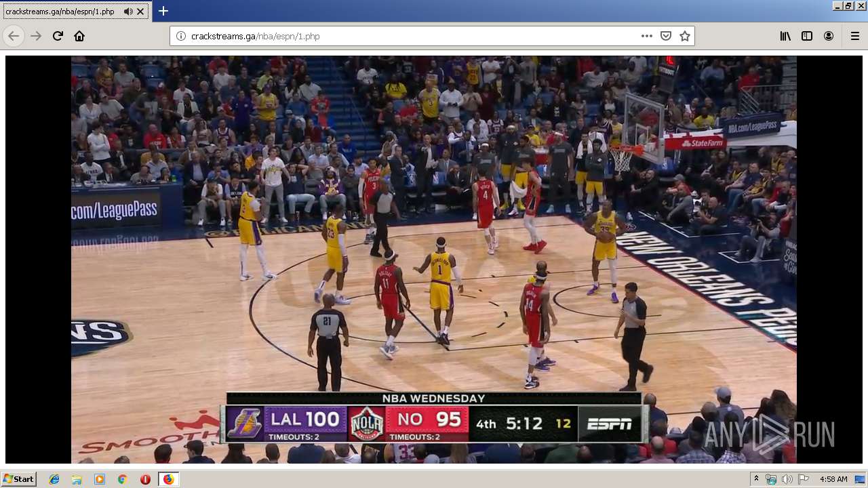Open the Firefox hamburger menu
This screenshot has height=488, width=868.
(855, 36)
